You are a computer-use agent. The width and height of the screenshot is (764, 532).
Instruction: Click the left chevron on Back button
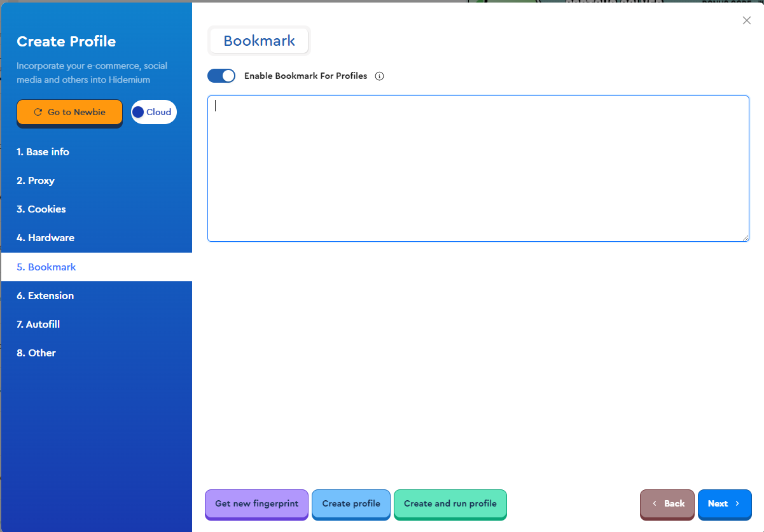tap(655, 503)
